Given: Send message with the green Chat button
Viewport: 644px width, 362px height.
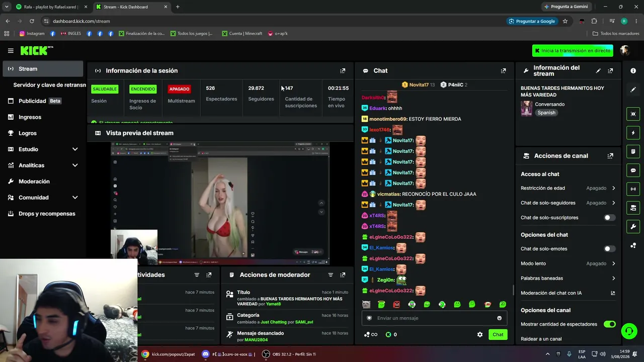Looking at the screenshot, I should [498, 334].
